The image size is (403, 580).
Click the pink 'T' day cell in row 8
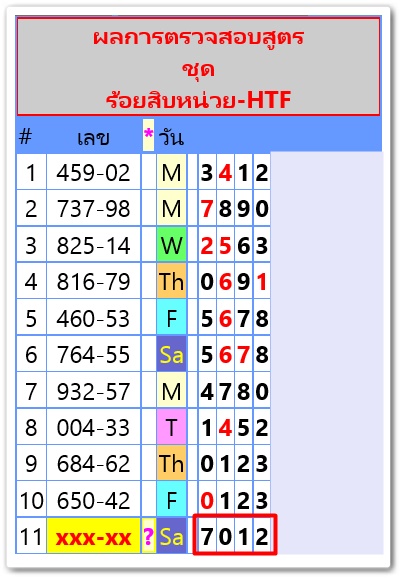[171, 427]
